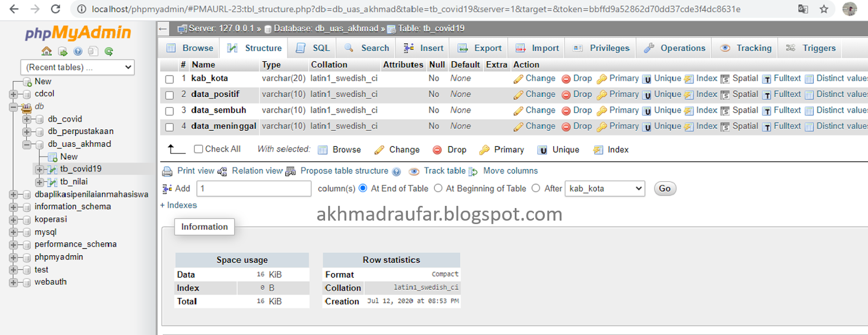Click the Primary key icon for data_sembuh
868x335 pixels.
pos(602,111)
